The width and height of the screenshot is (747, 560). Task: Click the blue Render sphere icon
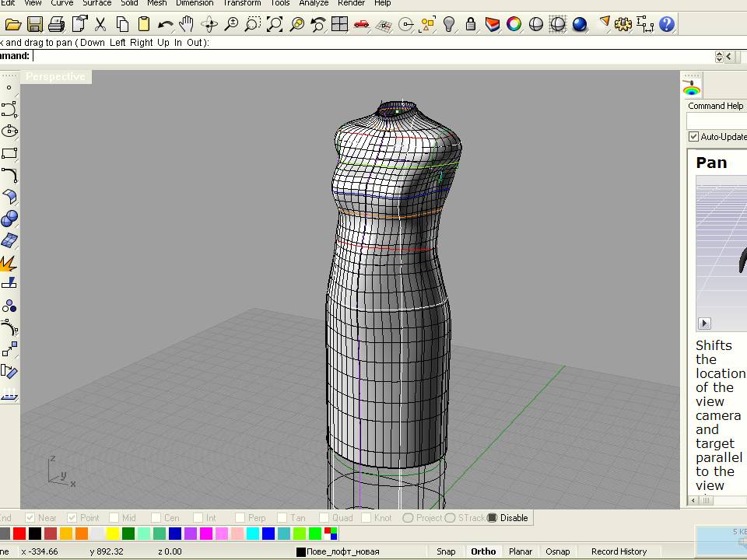click(x=580, y=25)
